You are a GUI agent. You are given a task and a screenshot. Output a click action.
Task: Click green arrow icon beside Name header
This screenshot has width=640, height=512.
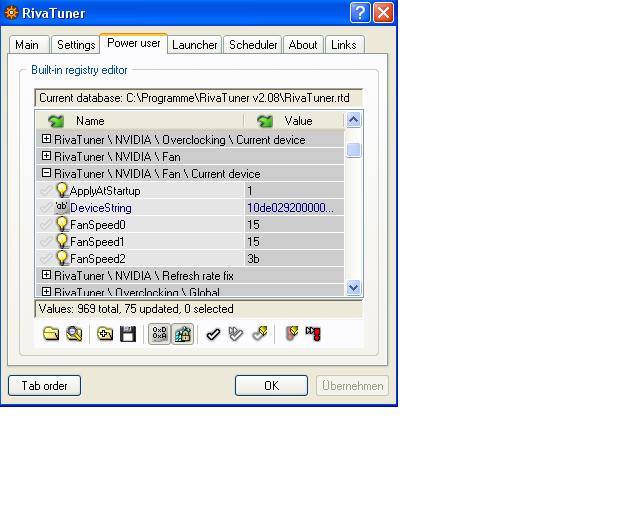[x=56, y=121]
